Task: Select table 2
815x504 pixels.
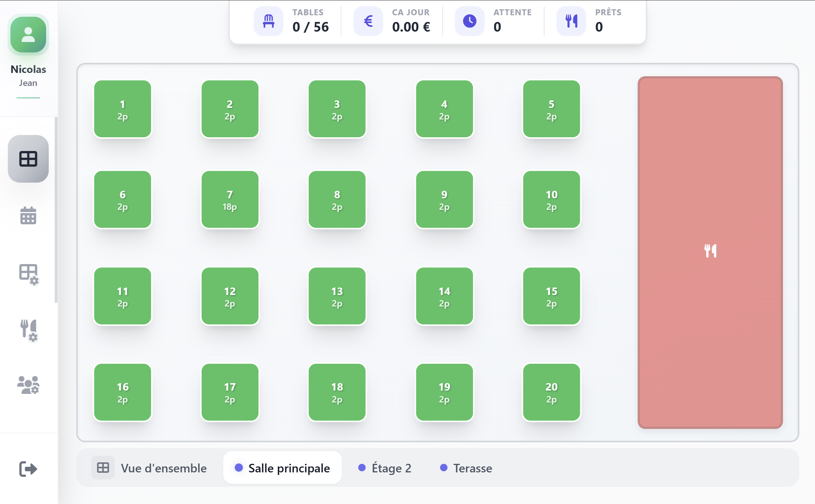Action: tap(230, 109)
